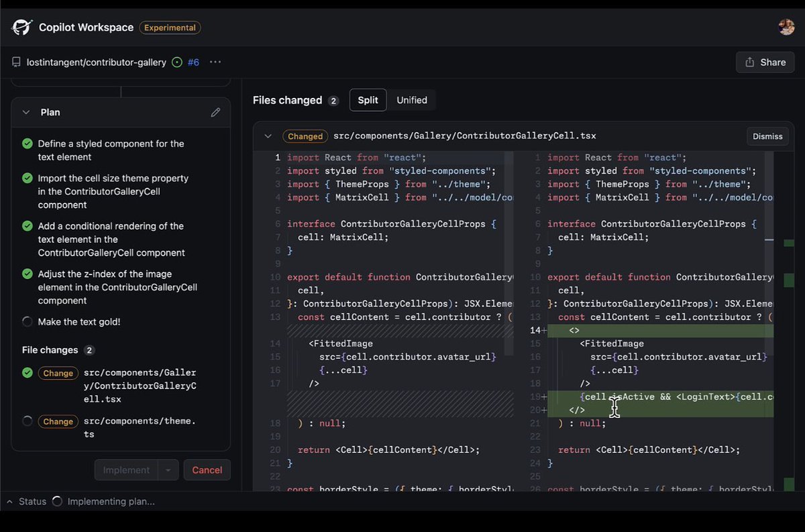Toggle the 'Define a styled component' step checkmark

pyautogui.click(x=28, y=144)
